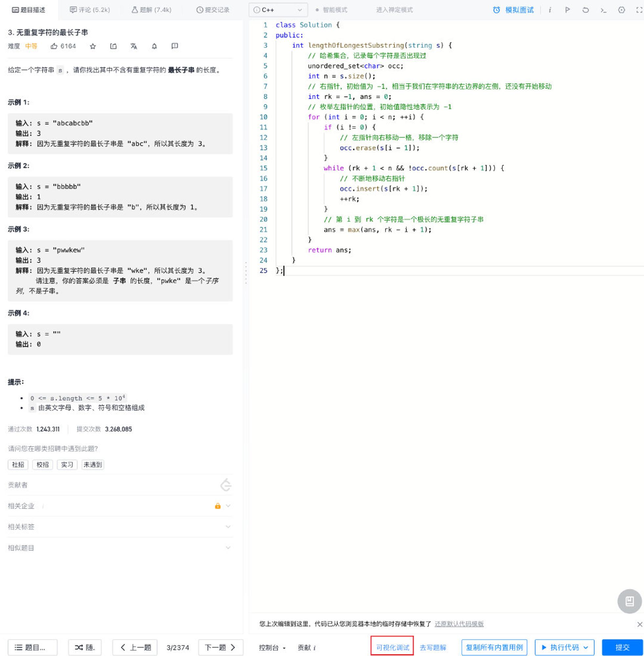Click the notification bell icon
The image size is (644, 656).
(154, 46)
